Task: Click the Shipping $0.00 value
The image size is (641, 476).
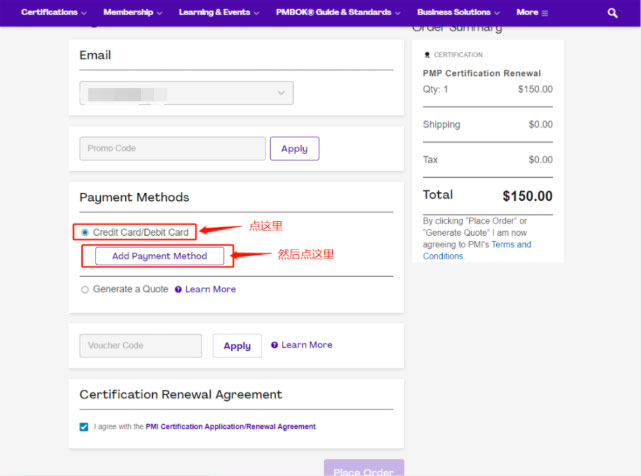Action: point(540,124)
